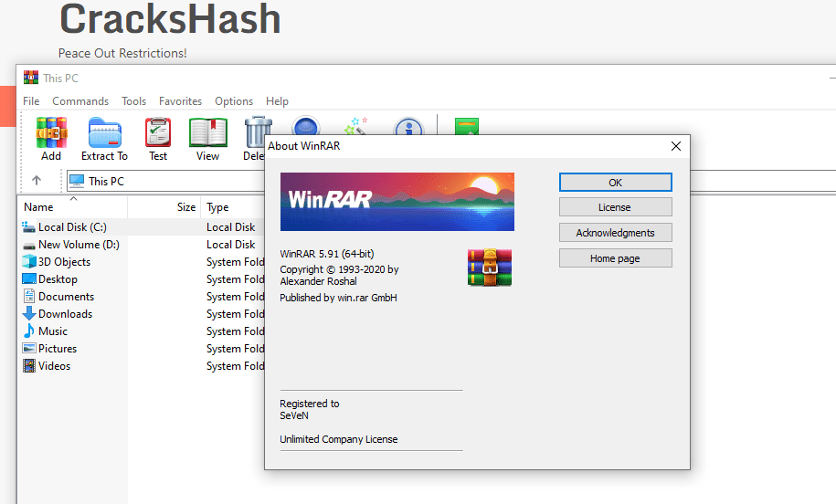The height and width of the screenshot is (504, 836).
Task: Click the 'Desktop' name text
Action: [58, 279]
